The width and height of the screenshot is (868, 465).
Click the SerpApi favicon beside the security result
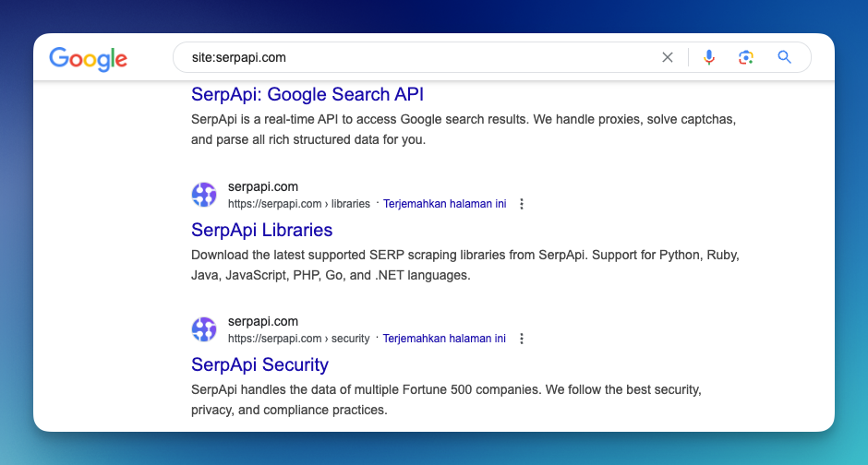point(204,329)
